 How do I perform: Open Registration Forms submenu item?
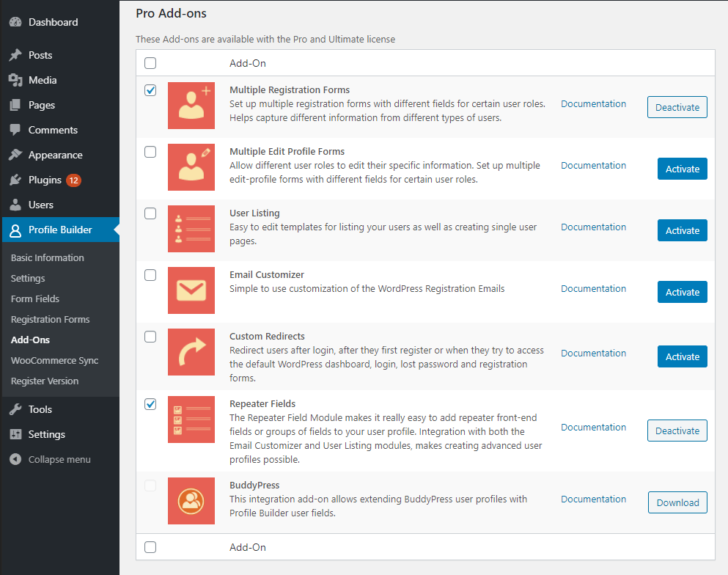tap(50, 320)
